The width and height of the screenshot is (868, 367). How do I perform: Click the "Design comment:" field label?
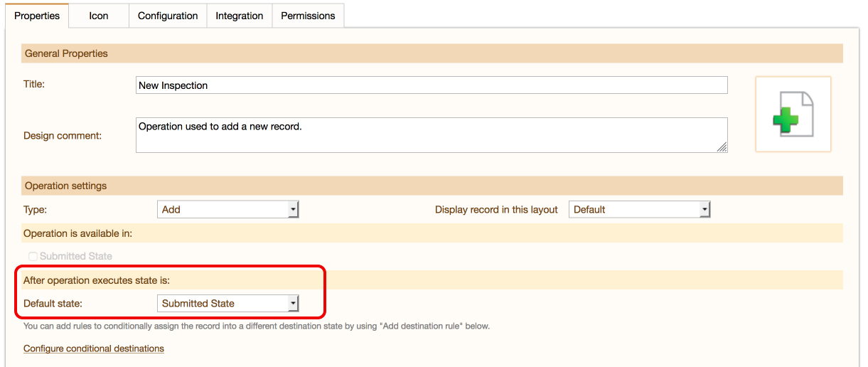(x=63, y=135)
